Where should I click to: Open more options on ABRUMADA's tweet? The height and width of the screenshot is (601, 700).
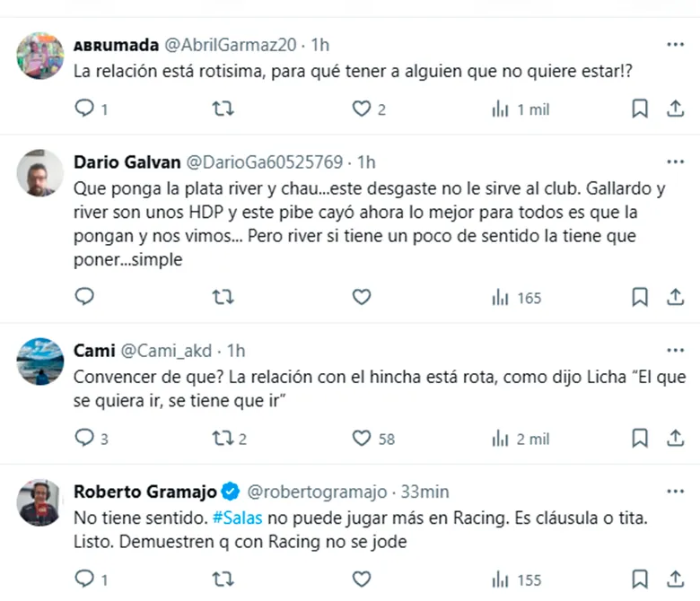tap(675, 44)
